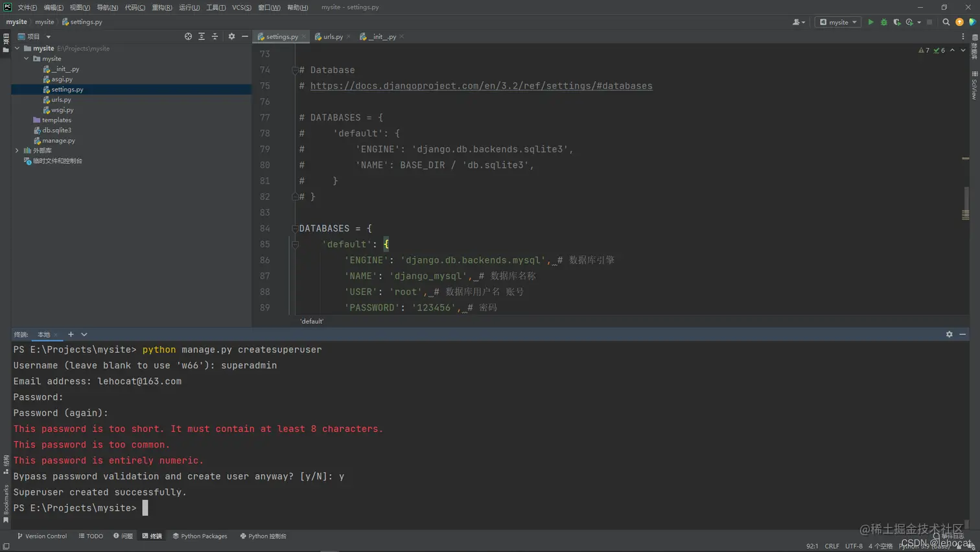The width and height of the screenshot is (980, 552).
Task: Open the Run menu
Action: click(189, 7)
